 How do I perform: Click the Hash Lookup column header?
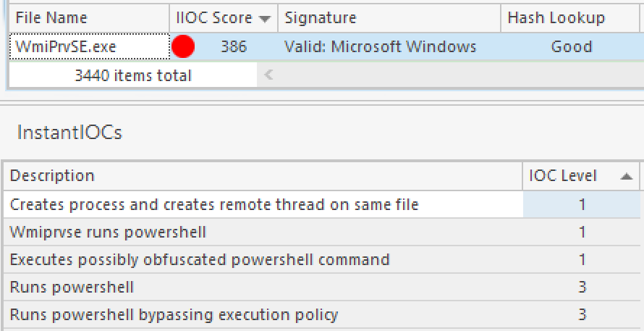[556, 18]
